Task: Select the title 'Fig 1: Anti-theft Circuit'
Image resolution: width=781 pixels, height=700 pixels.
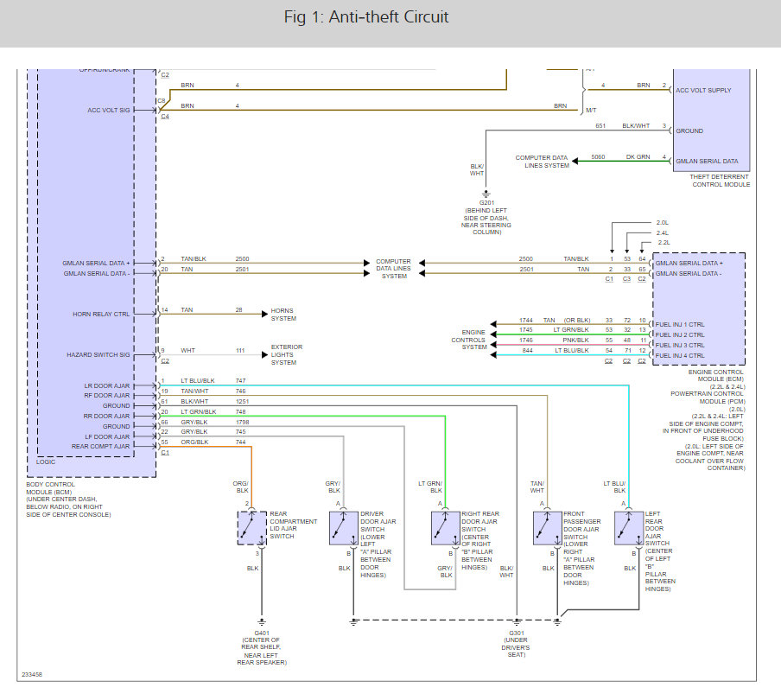Action: 366,17
